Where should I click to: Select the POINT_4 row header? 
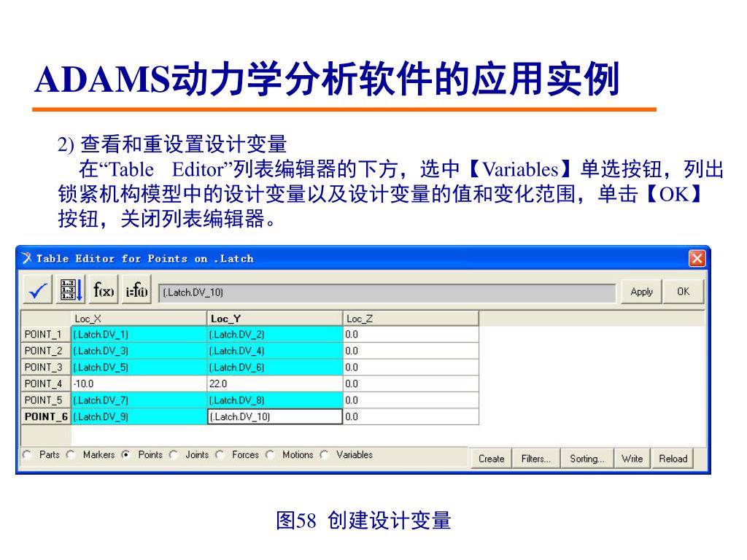tap(46, 384)
